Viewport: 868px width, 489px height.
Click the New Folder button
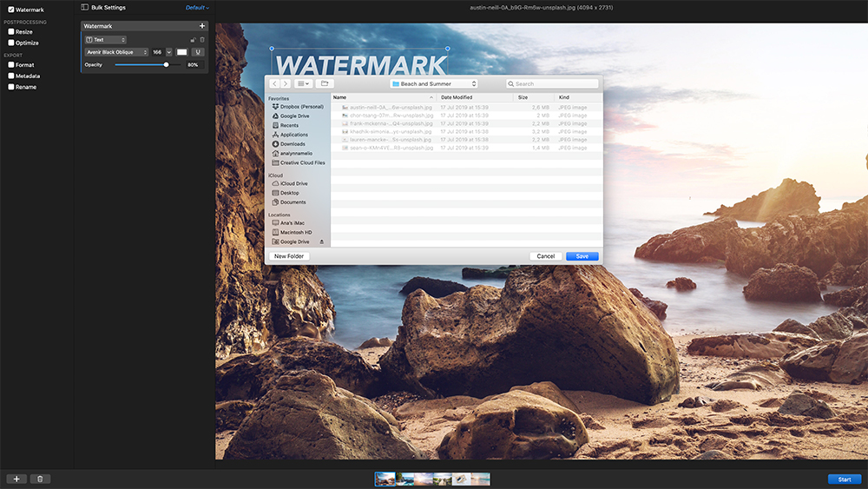289,256
